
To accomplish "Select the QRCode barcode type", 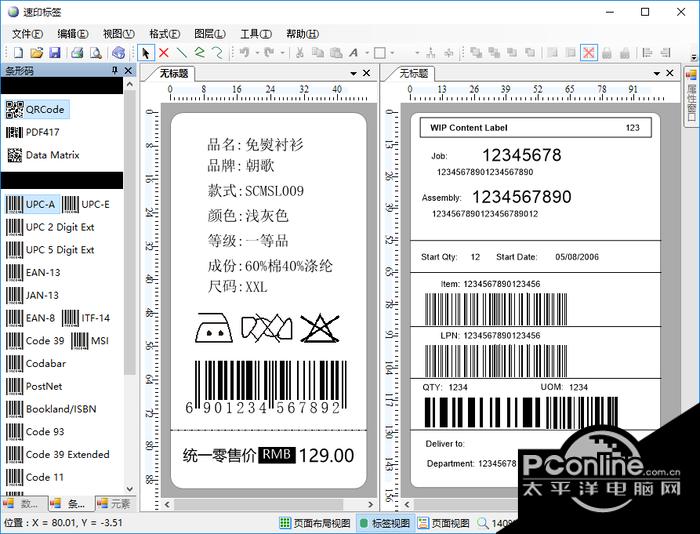I will pos(37,109).
